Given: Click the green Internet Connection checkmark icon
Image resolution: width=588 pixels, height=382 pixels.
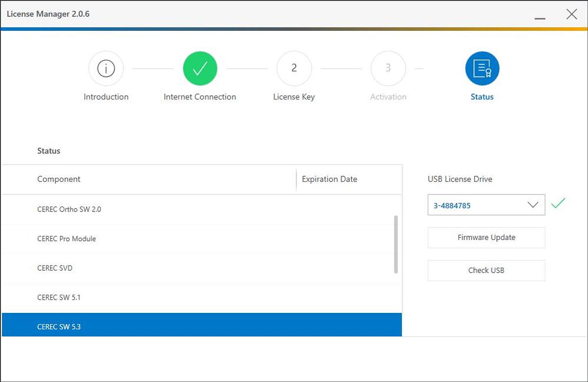Looking at the screenshot, I should coord(200,69).
